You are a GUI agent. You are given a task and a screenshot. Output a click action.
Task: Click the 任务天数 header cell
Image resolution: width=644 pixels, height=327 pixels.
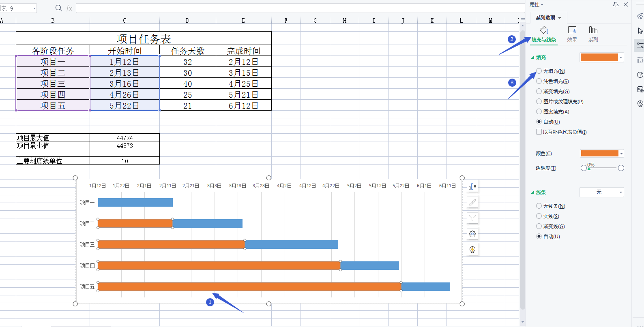pyautogui.click(x=188, y=51)
